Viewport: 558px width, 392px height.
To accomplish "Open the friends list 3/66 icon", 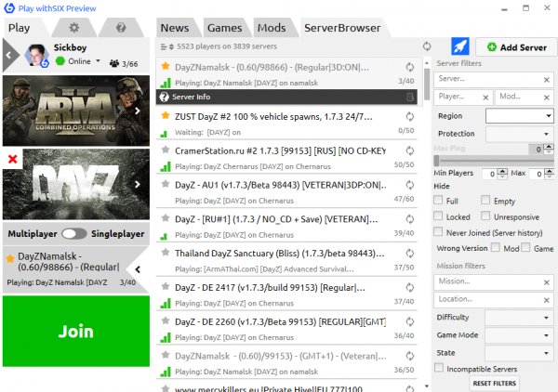I will 114,63.
